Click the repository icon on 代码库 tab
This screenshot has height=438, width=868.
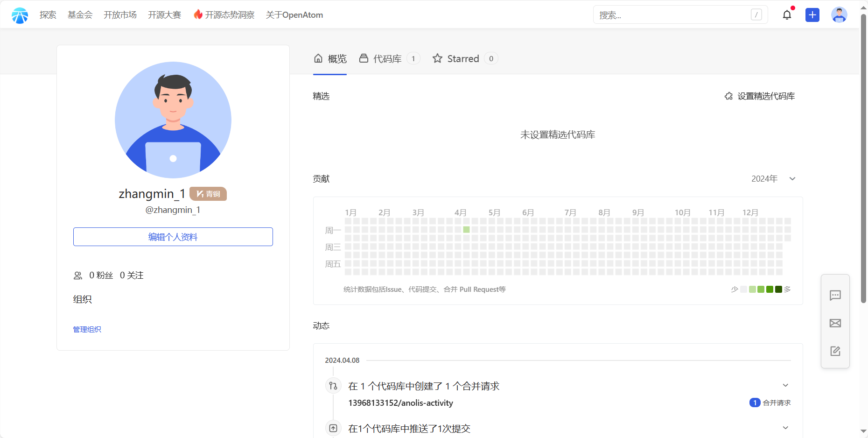[364, 58]
